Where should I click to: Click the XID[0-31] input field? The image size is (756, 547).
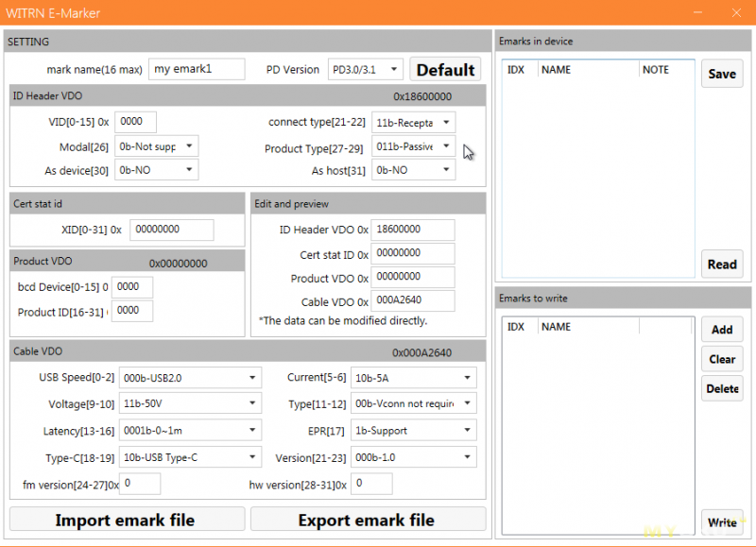click(x=172, y=230)
